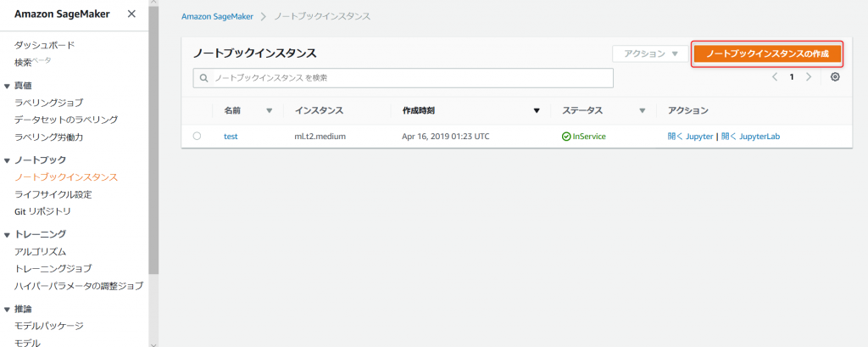
Task: Click Amazon SageMaker breadcrumb link
Action: [217, 17]
